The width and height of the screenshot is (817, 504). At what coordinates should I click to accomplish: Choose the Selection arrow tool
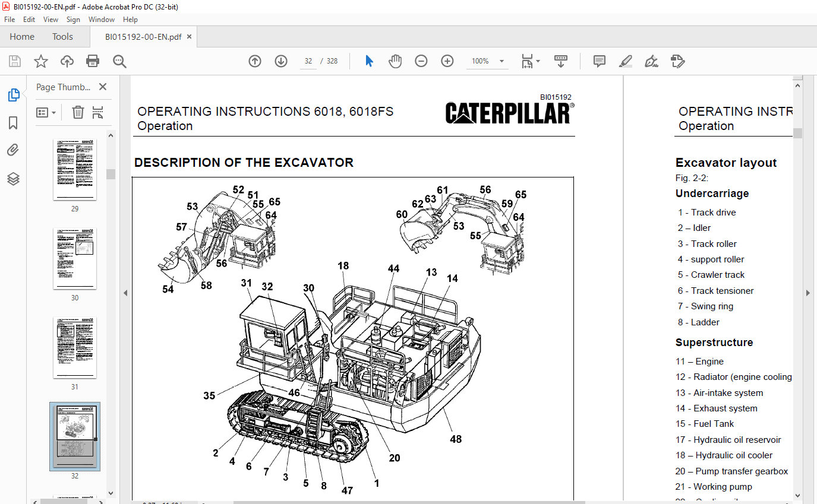[x=369, y=61]
